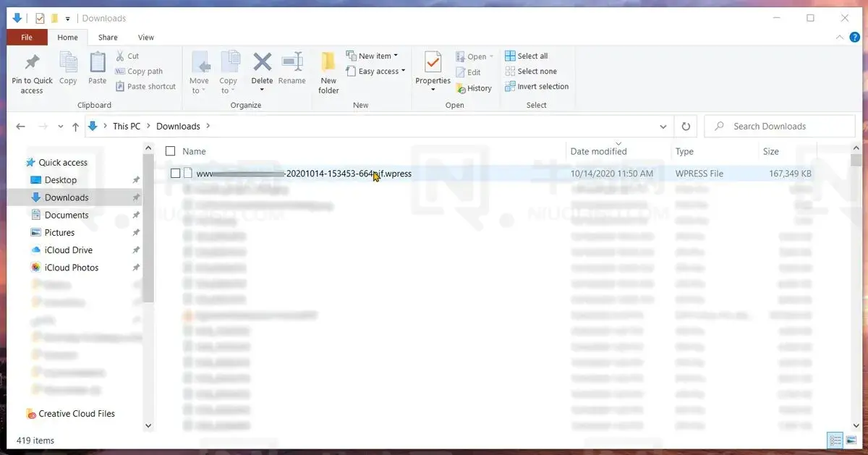The width and height of the screenshot is (868, 455).
Task: Go up one folder level
Action: click(75, 127)
